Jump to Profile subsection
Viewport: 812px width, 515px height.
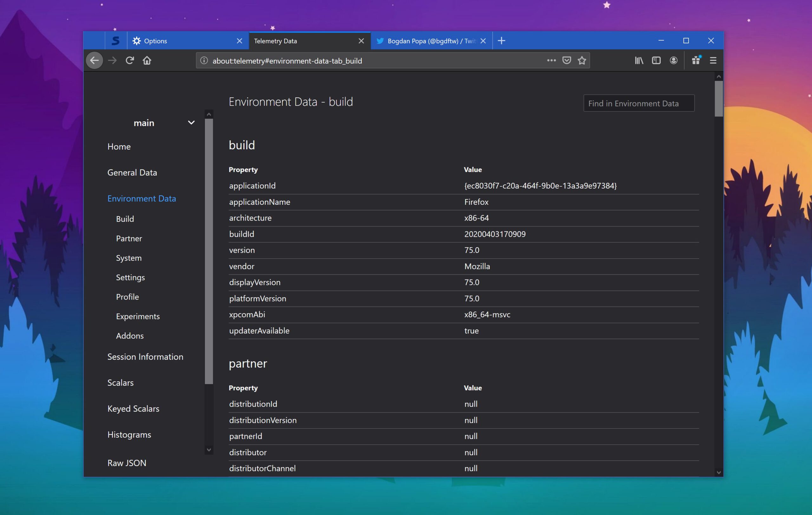pos(128,297)
